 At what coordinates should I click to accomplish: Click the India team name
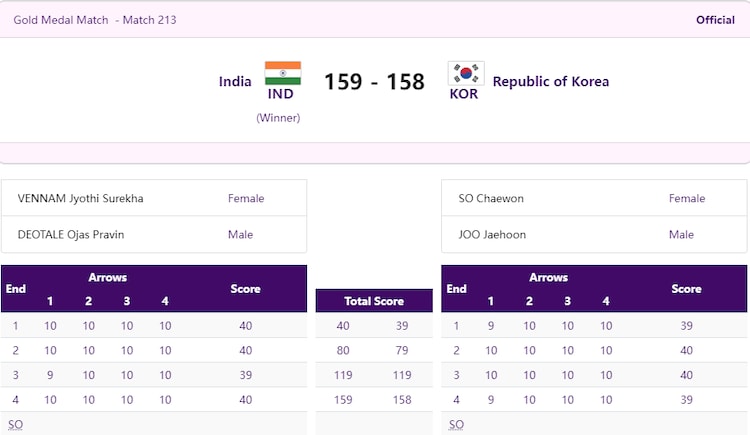point(235,81)
